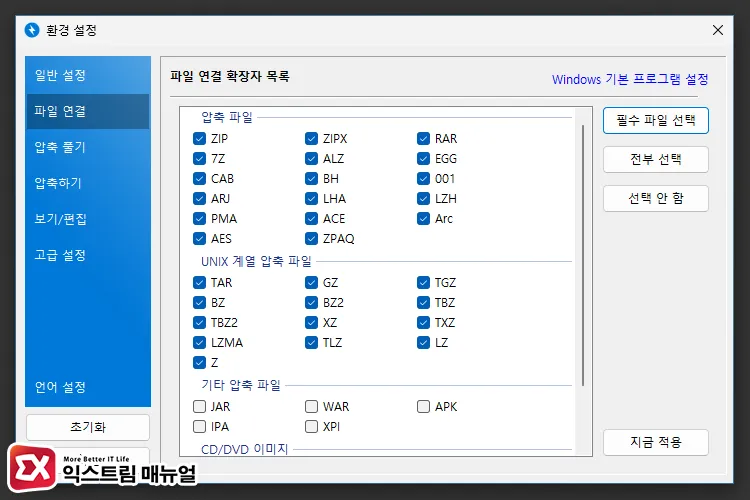
Task: Uncheck the ZIP extension checkbox
Action: point(199,139)
